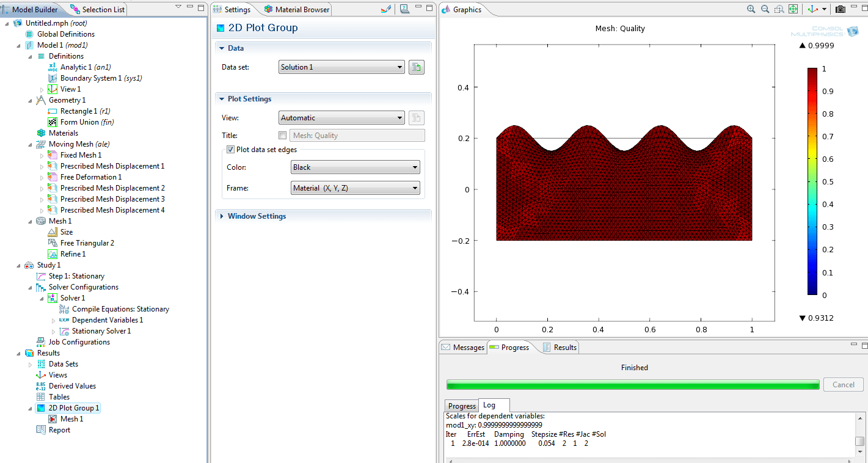Click the Zoom Out magnifier icon
The width and height of the screenshot is (868, 463).
pos(765,9)
